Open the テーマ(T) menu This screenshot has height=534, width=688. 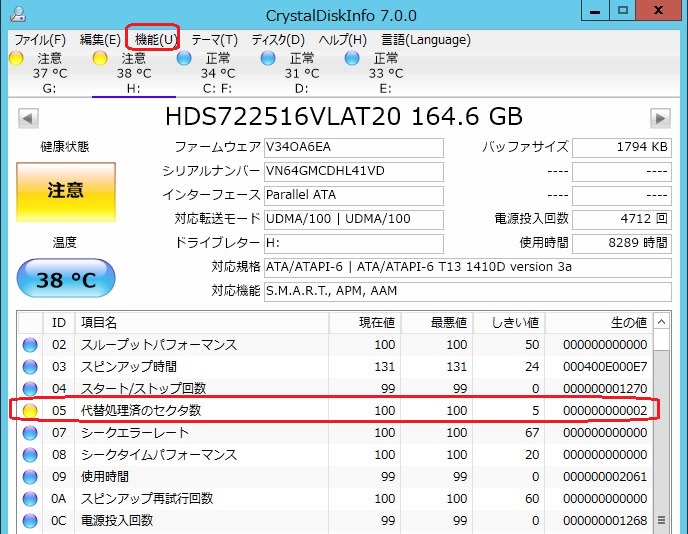tap(215, 40)
